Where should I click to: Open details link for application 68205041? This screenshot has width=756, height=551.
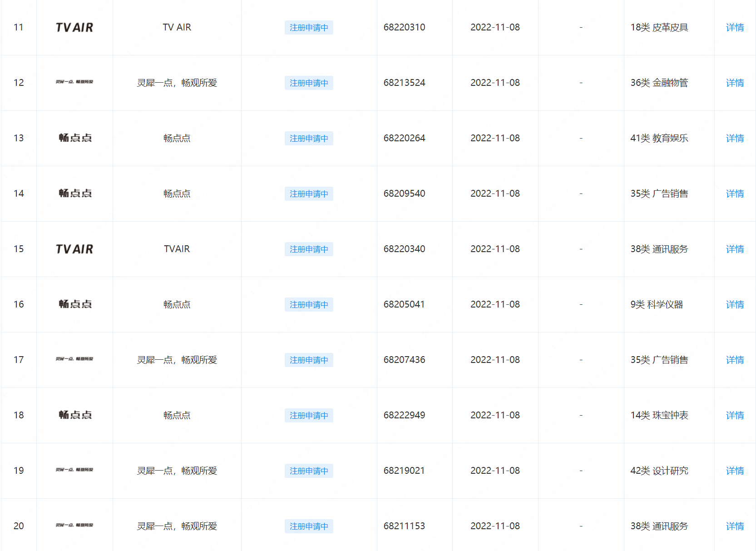click(735, 305)
